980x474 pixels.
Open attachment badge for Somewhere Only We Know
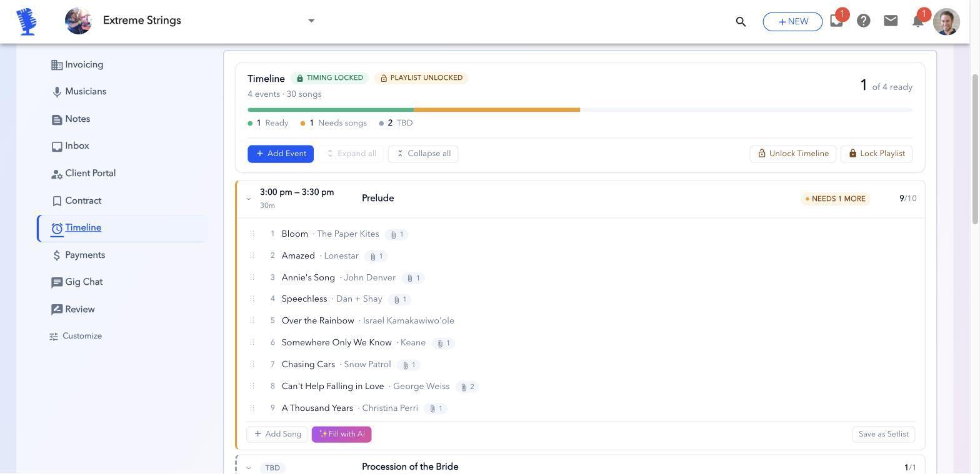[x=443, y=343]
